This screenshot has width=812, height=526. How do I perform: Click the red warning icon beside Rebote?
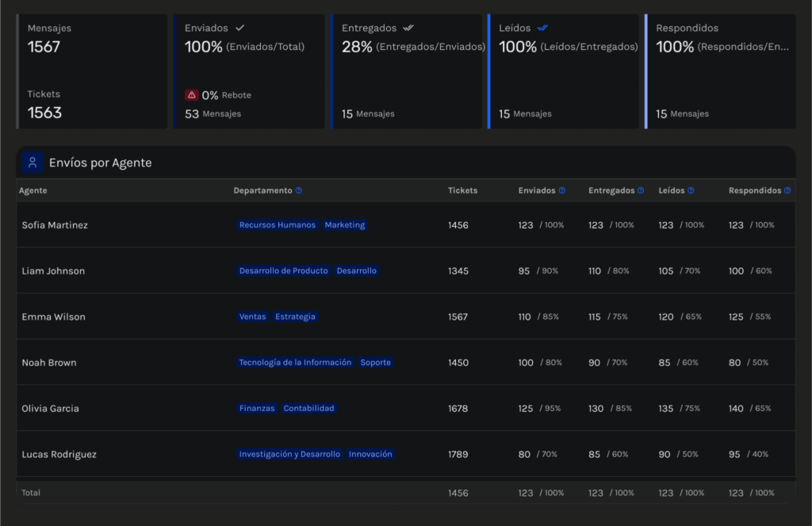(x=191, y=95)
